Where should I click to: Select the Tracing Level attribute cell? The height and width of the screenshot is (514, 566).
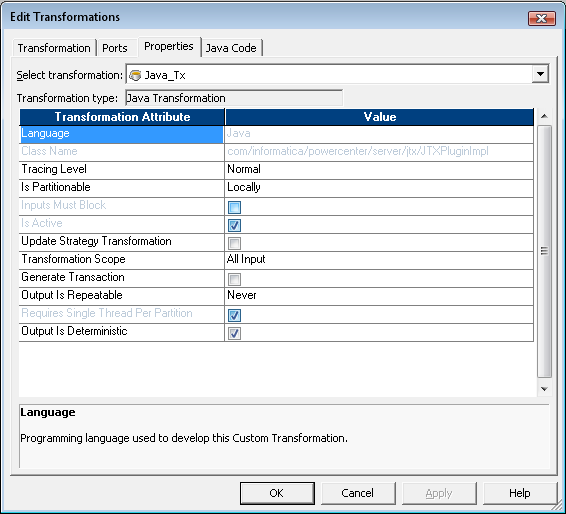click(x=121, y=169)
